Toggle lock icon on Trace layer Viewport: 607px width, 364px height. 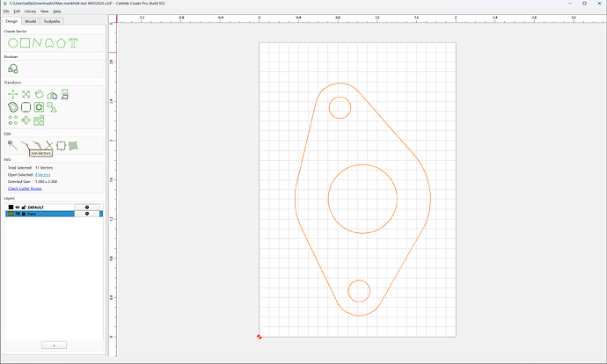(x=24, y=214)
